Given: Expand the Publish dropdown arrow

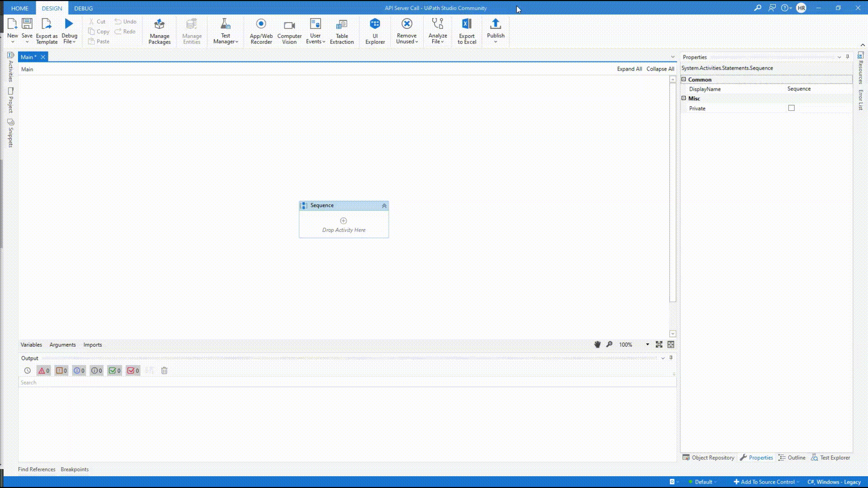Looking at the screenshot, I should click(x=495, y=42).
